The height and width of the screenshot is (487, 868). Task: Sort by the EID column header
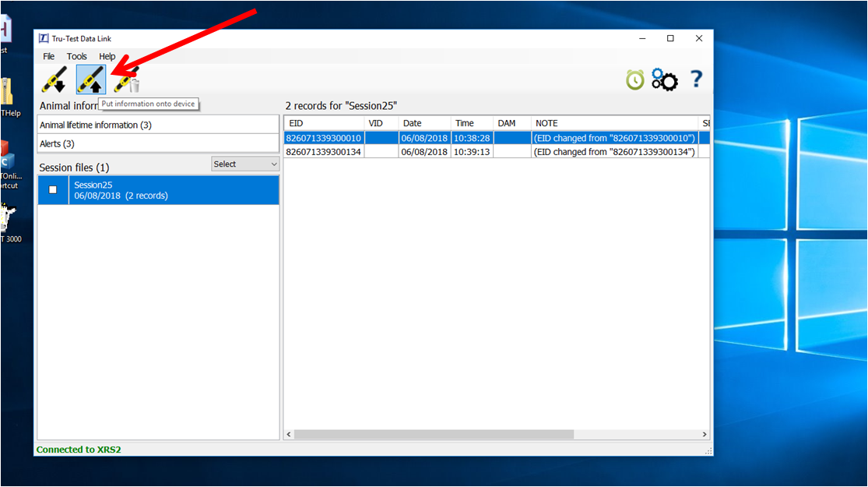[324, 123]
